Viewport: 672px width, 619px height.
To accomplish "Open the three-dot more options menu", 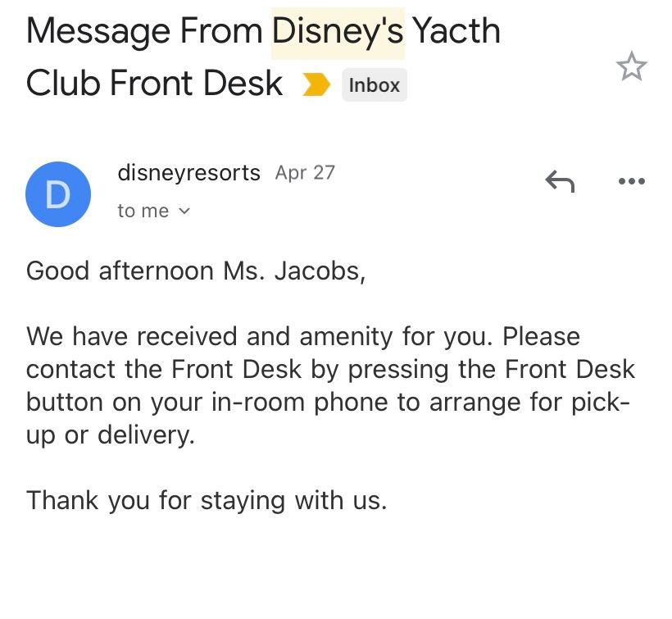I will click(x=632, y=181).
